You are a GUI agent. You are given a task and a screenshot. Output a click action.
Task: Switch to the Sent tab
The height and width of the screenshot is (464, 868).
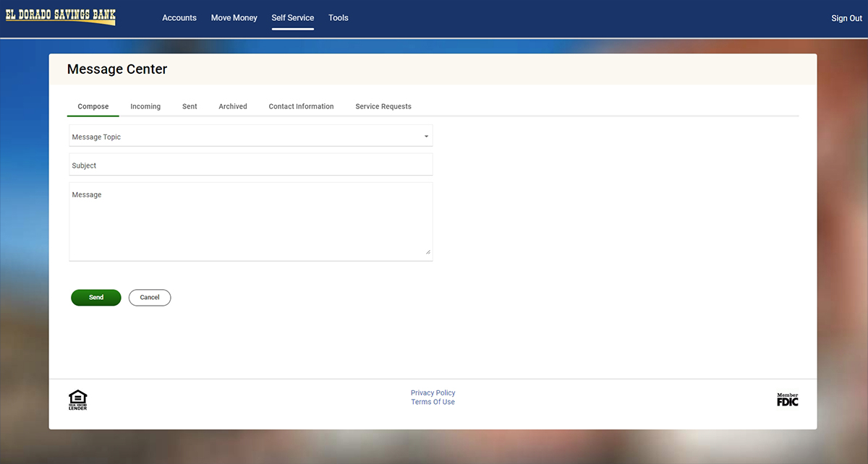190,106
